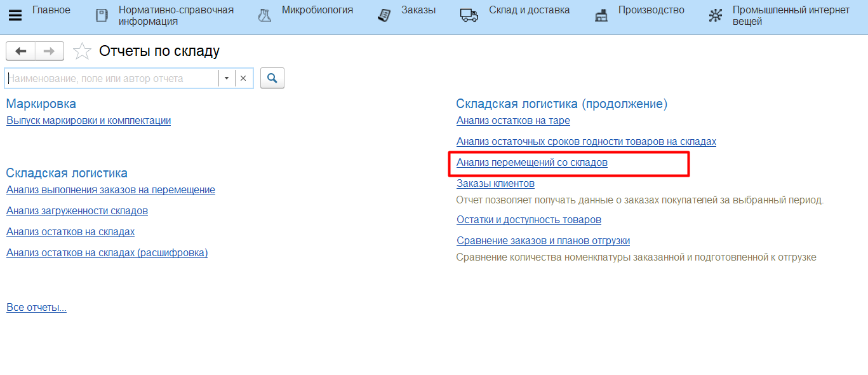Click the Склад и доставка truck icon
868x375 pixels.
click(469, 15)
